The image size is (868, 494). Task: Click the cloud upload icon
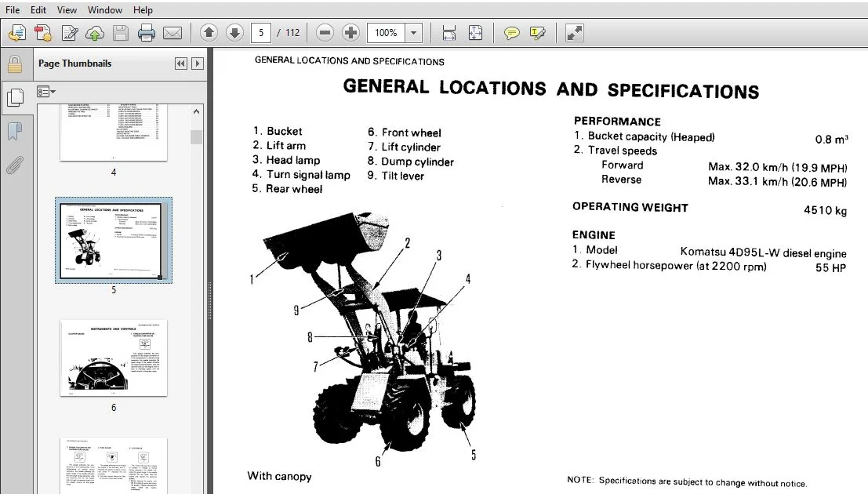coord(95,33)
